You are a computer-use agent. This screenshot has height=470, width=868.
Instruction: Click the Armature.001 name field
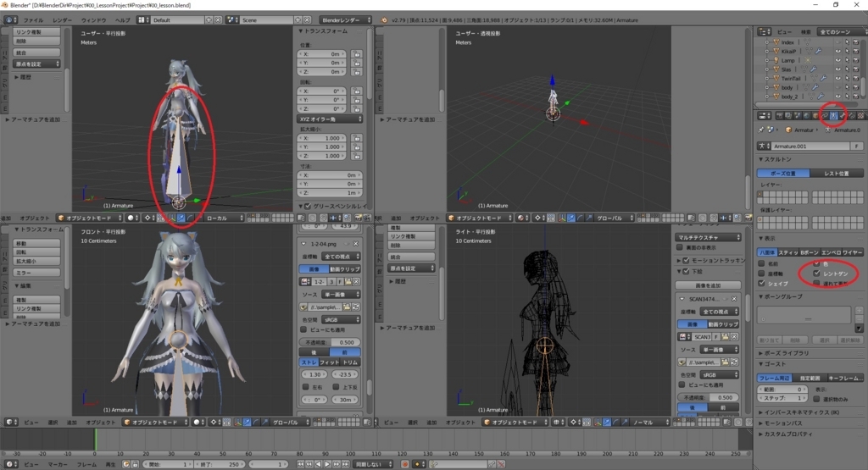(x=811, y=146)
